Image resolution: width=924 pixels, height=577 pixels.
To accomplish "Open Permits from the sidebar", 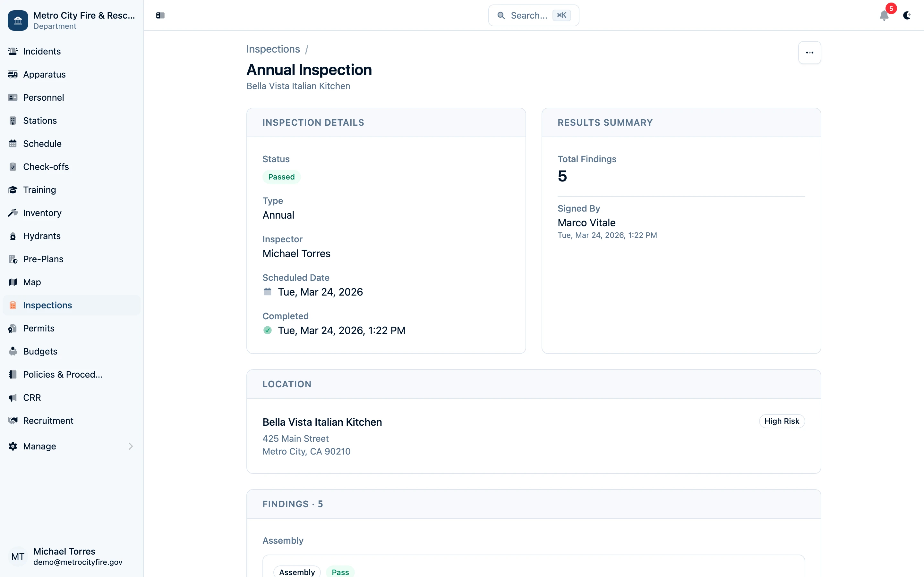I will click(38, 328).
